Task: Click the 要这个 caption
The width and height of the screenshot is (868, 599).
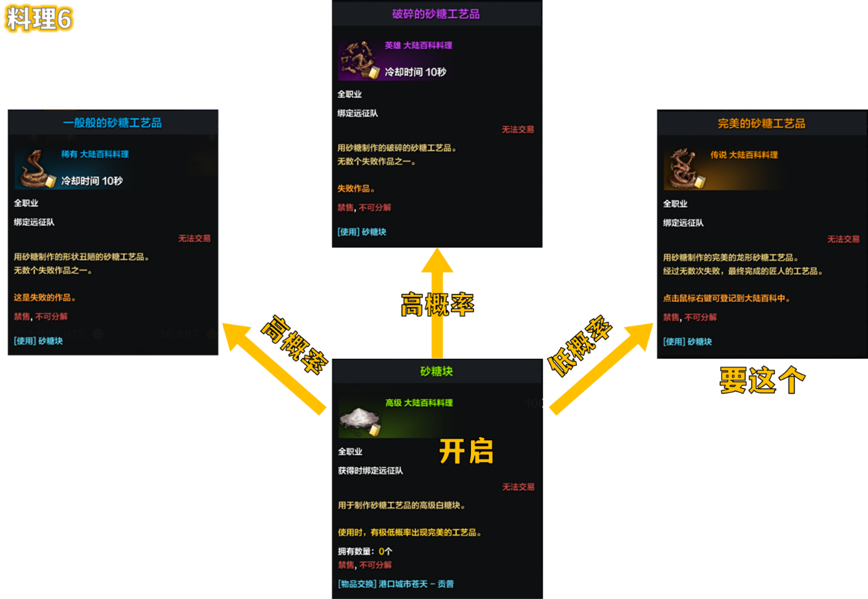Action: pos(762,381)
